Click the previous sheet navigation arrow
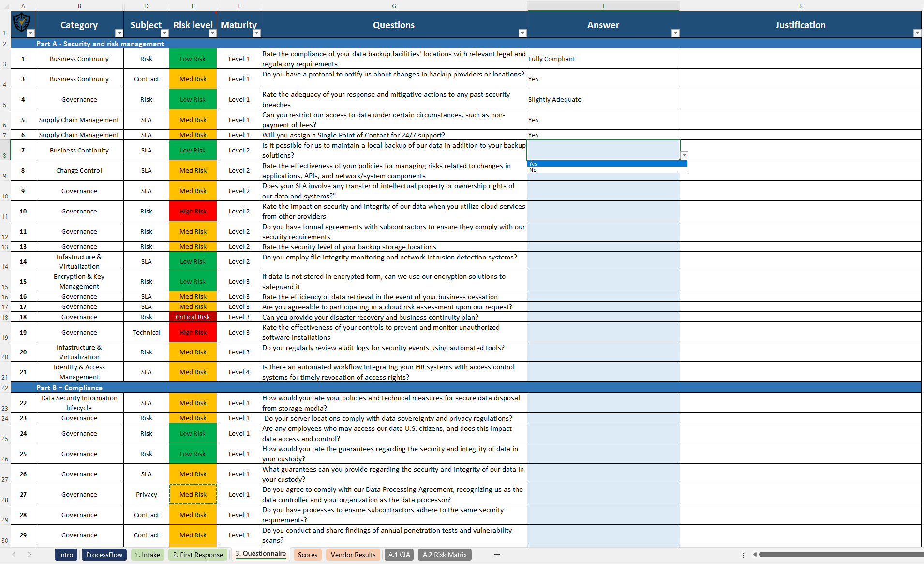This screenshot has width=924, height=564. (14, 555)
